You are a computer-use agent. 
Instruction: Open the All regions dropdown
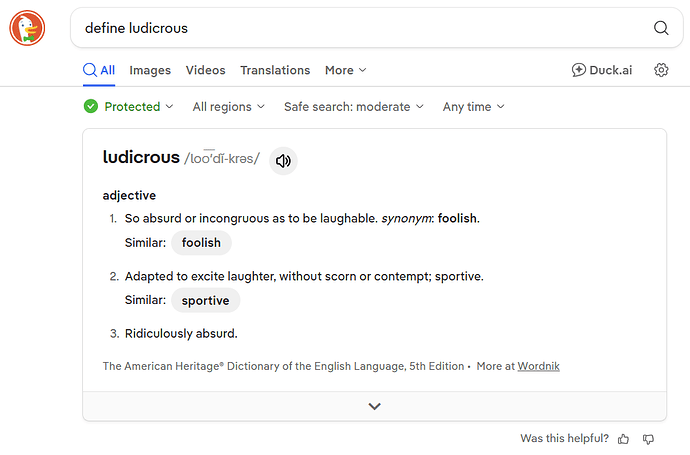tap(228, 106)
